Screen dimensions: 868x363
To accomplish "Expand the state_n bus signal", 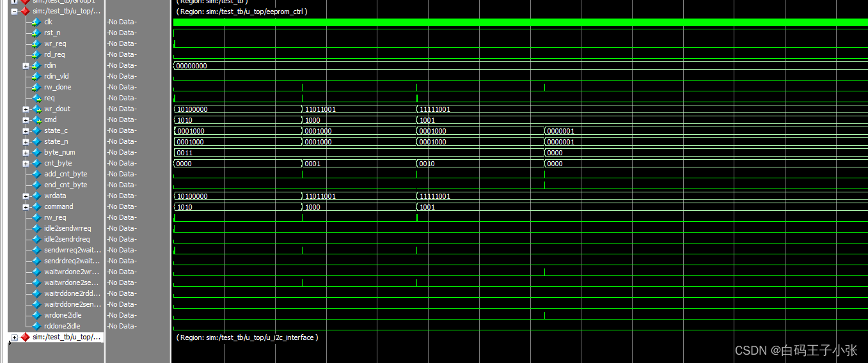I will coord(26,141).
